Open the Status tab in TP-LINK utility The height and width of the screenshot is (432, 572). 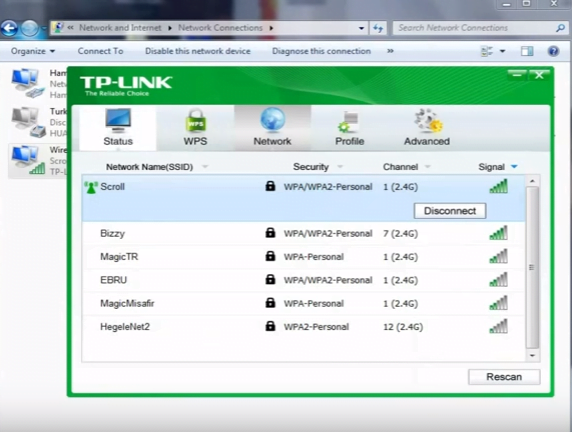(x=118, y=128)
